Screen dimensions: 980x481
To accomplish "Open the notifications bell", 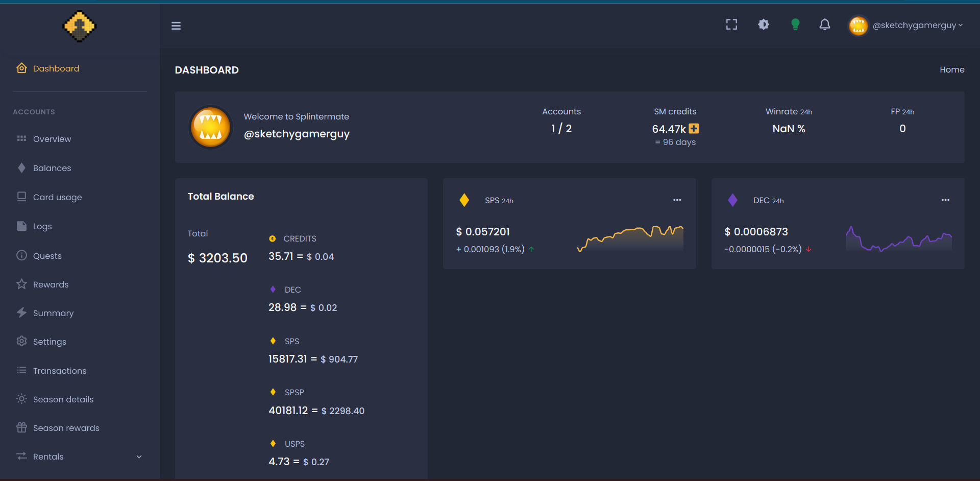I will point(825,25).
